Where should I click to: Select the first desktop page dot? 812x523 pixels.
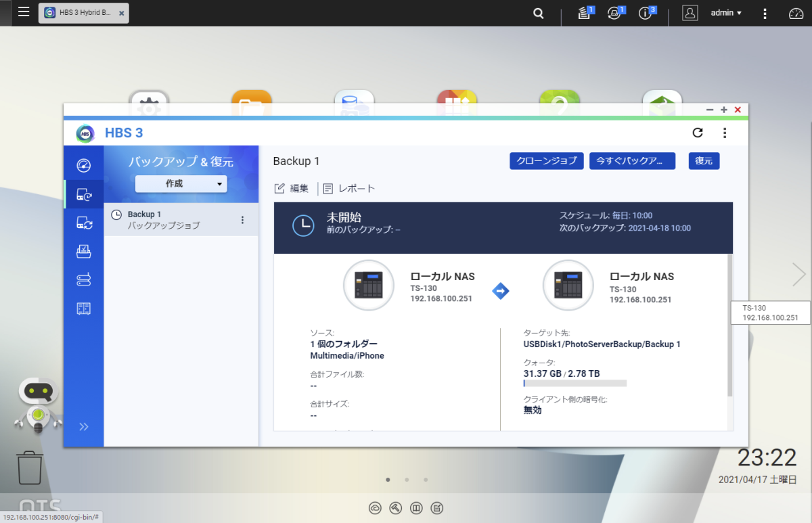pos(388,480)
